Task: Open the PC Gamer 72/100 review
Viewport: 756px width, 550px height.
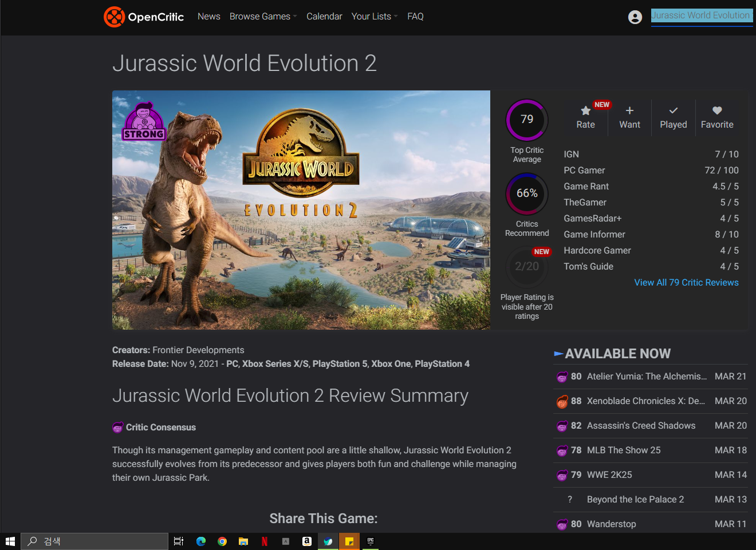Action: click(x=651, y=171)
